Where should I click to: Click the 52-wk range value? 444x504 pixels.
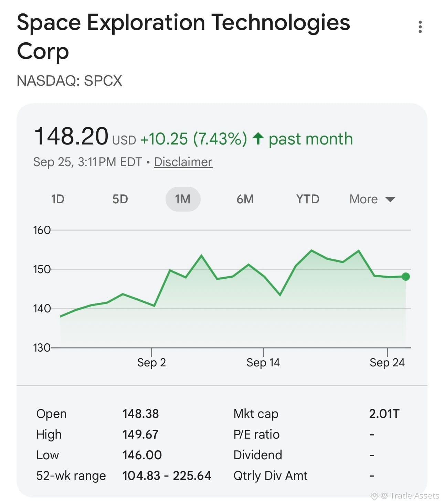coord(167,475)
